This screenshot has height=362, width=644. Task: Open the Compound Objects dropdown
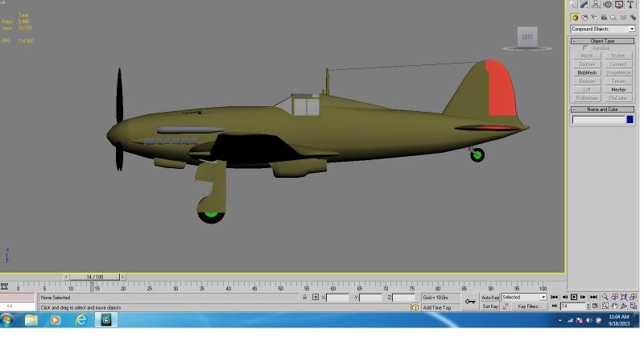tap(602, 29)
